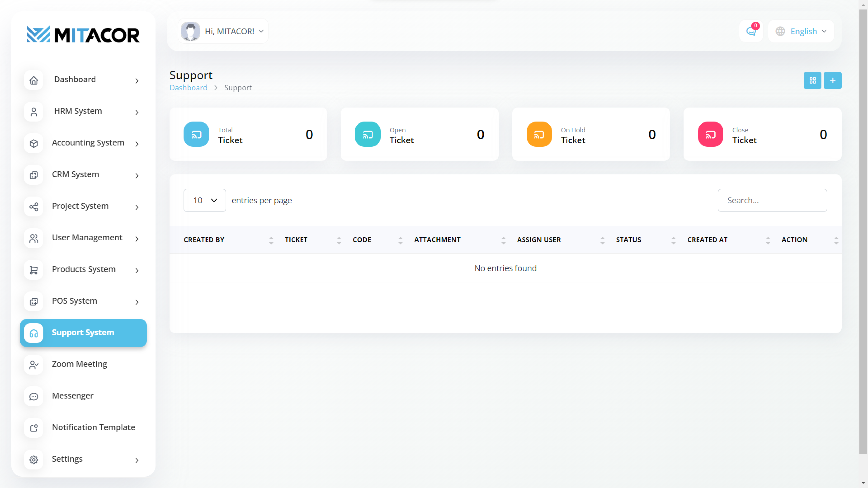868x488 pixels.
Task: Click the Dashboard breadcrumb link
Action: click(188, 88)
